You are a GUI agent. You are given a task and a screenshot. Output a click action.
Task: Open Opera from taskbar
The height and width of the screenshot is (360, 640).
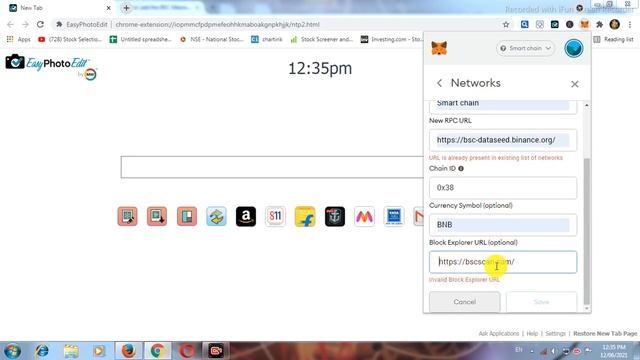point(187,351)
